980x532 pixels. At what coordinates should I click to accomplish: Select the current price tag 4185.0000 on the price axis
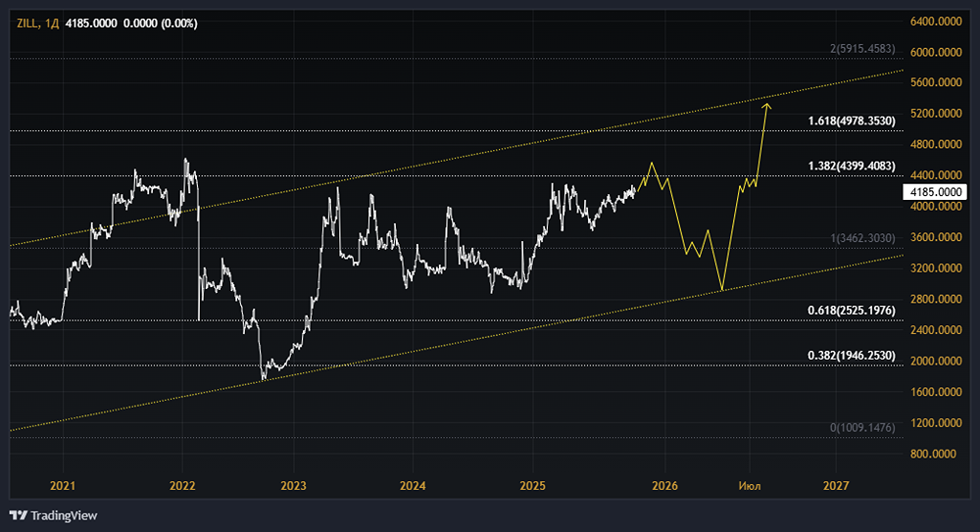tap(935, 192)
